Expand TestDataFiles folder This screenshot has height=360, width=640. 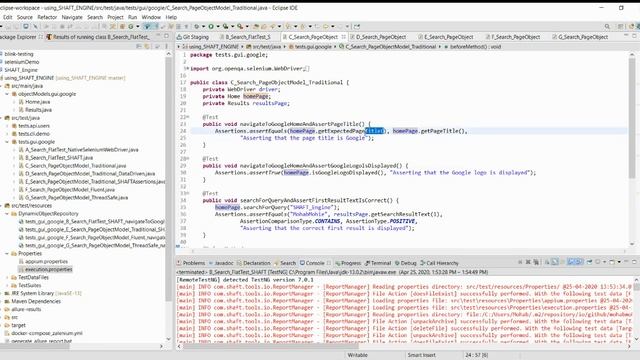[7, 278]
